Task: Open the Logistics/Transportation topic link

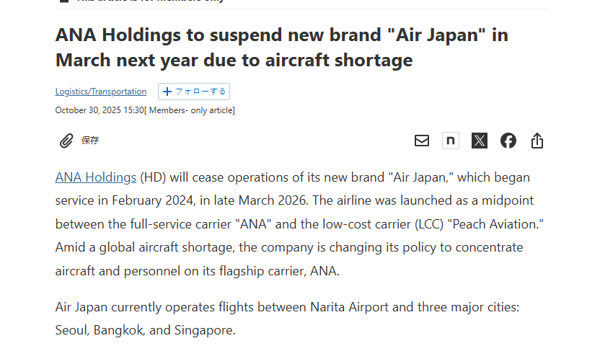Action: [101, 92]
